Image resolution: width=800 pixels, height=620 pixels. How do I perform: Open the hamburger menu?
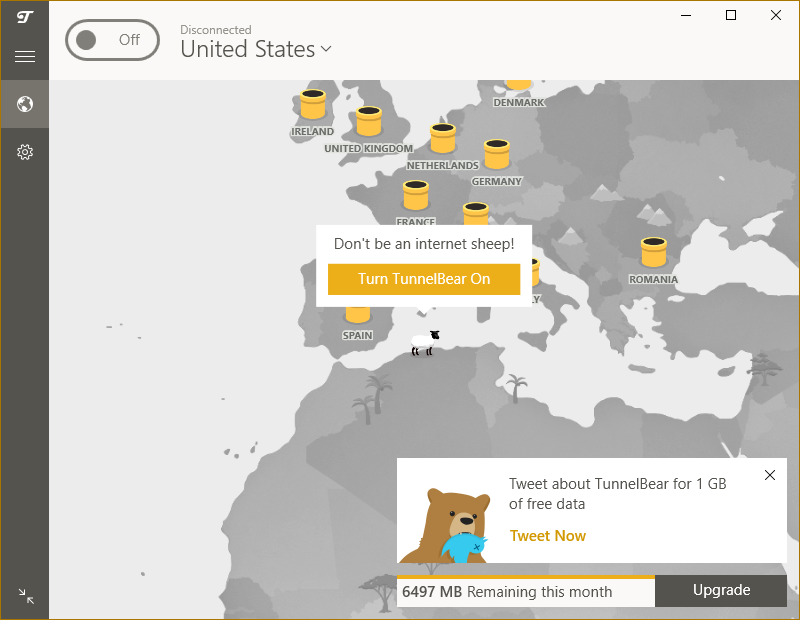click(x=24, y=56)
